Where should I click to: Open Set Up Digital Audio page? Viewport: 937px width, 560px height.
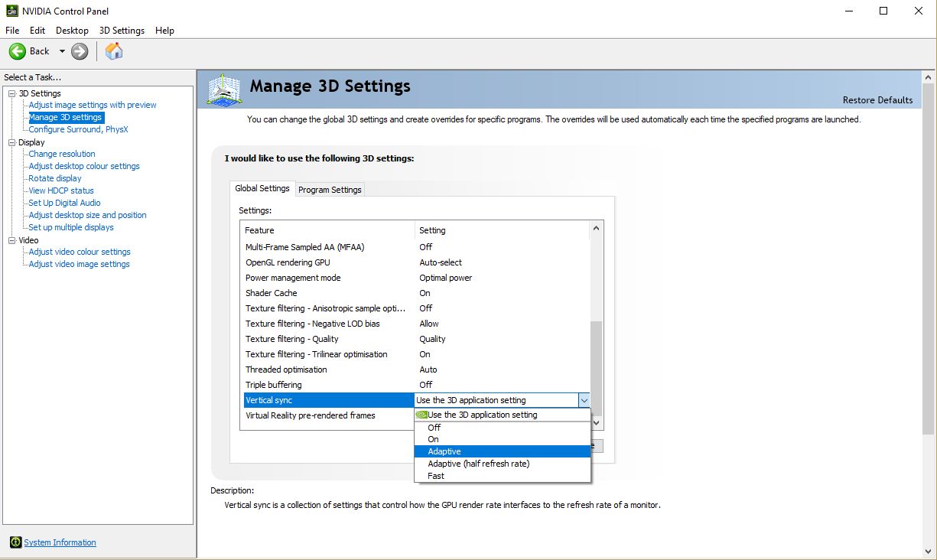(64, 203)
